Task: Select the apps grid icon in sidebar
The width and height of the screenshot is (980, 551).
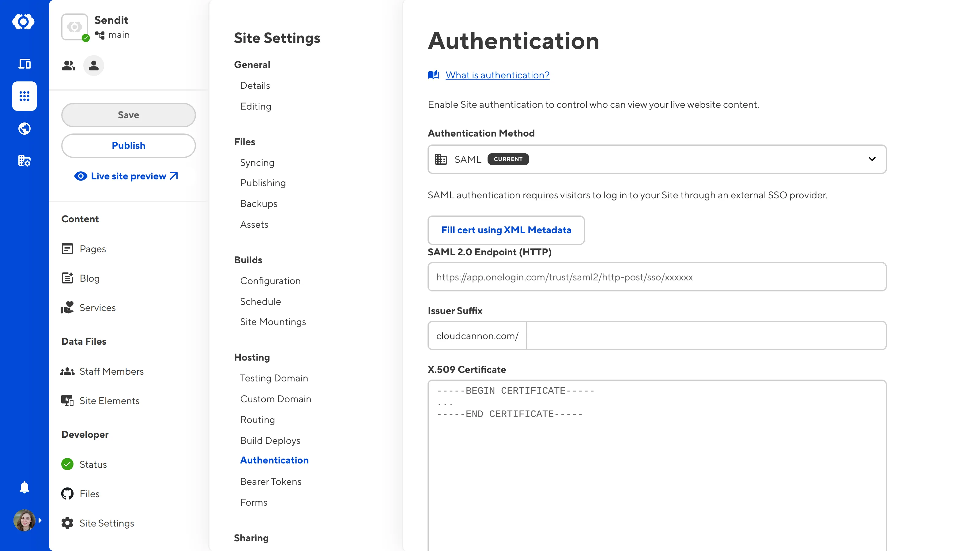Action: pyautogui.click(x=24, y=96)
